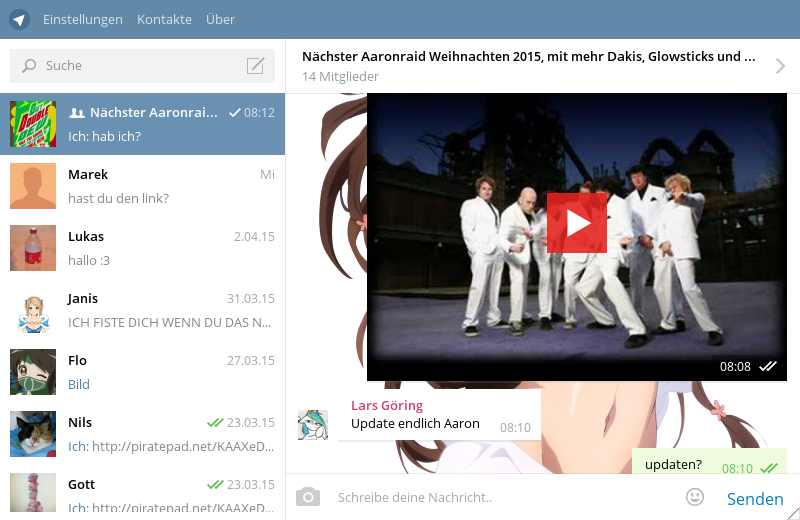Click the compose new message icon
The width and height of the screenshot is (800, 520).
256,66
